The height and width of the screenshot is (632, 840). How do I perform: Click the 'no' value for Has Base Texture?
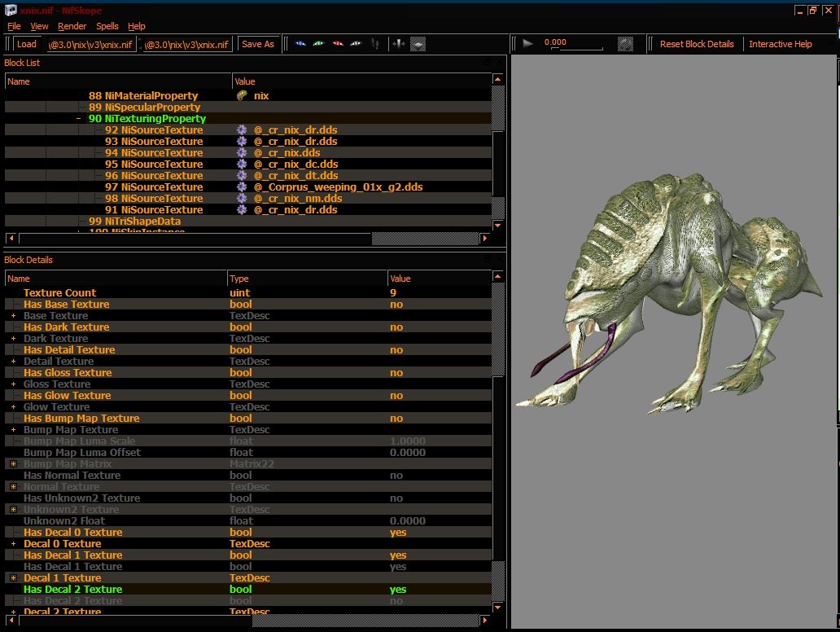click(x=396, y=305)
